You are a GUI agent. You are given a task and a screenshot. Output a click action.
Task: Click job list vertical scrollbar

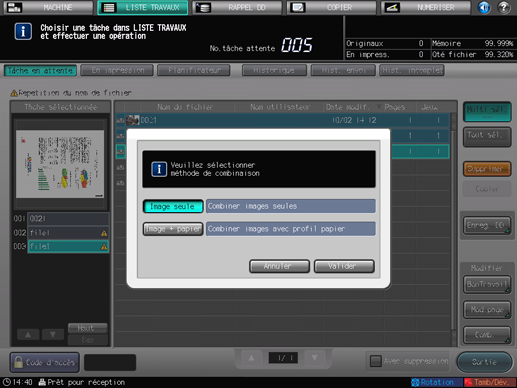453,230
